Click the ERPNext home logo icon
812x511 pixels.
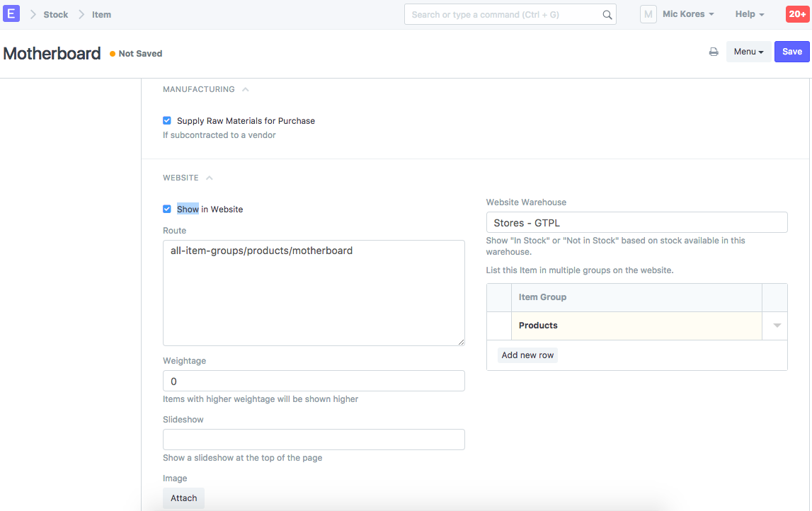click(11, 14)
